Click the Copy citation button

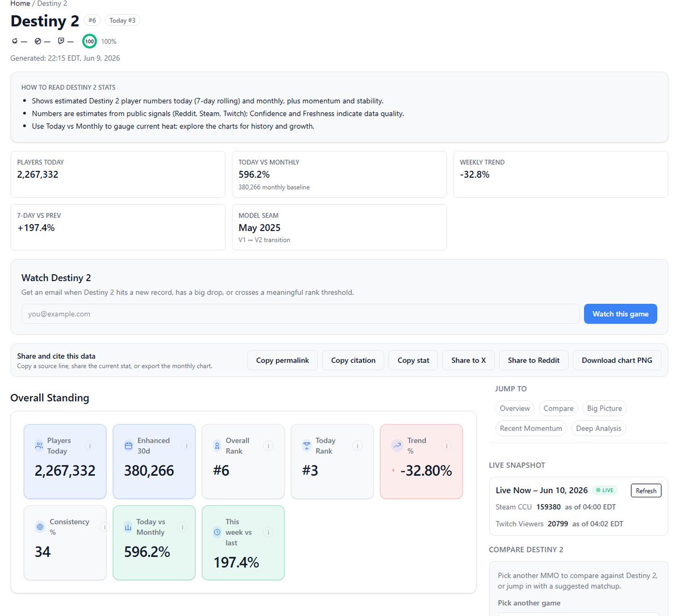click(353, 361)
